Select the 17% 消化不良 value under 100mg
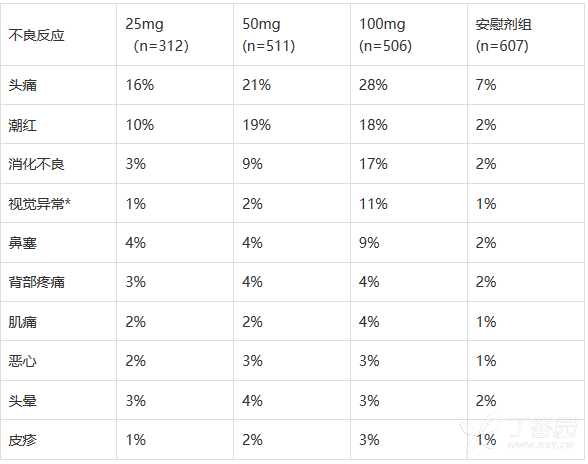Viewport: 588px width, 464px height. pyautogui.click(x=373, y=164)
